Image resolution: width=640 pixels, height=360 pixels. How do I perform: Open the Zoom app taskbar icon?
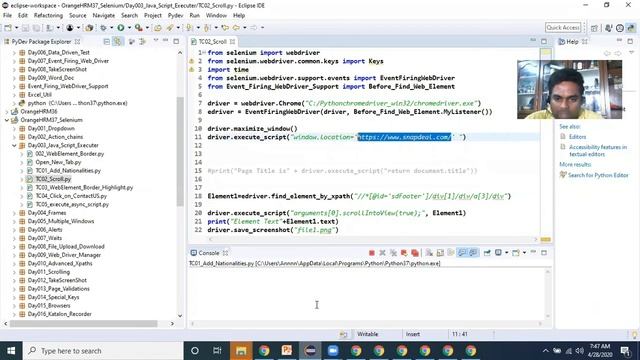click(333, 351)
